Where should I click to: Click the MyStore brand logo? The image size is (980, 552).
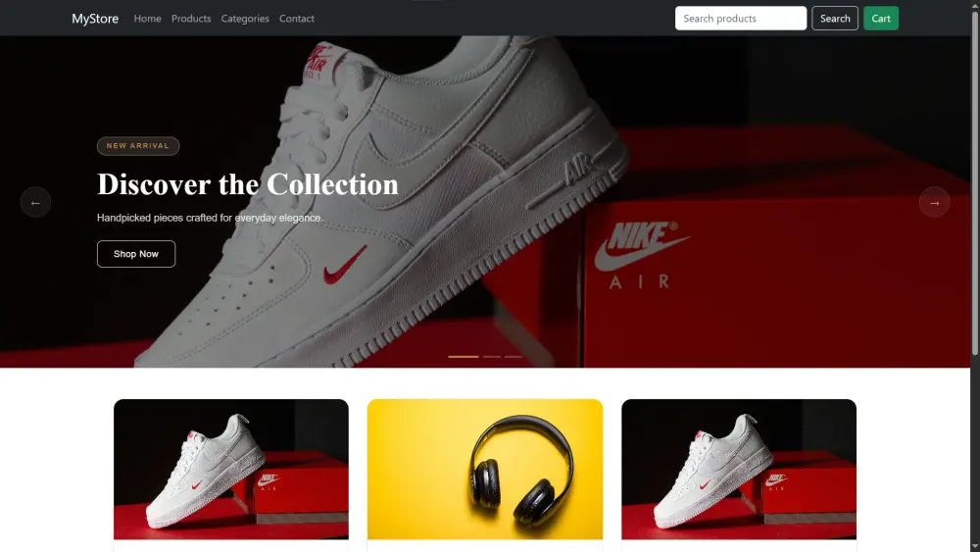point(95,18)
